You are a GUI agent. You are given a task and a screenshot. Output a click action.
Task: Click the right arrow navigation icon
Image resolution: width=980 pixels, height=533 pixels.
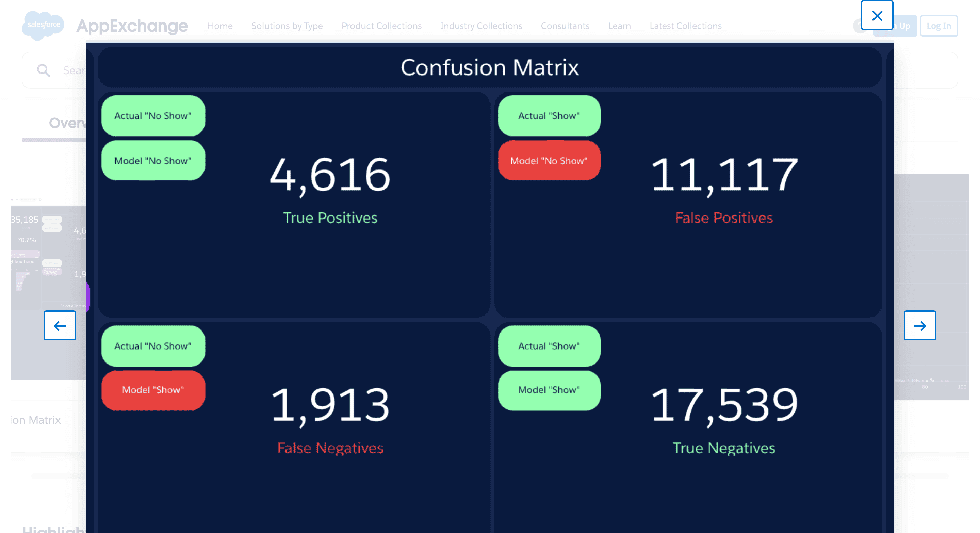tap(921, 326)
